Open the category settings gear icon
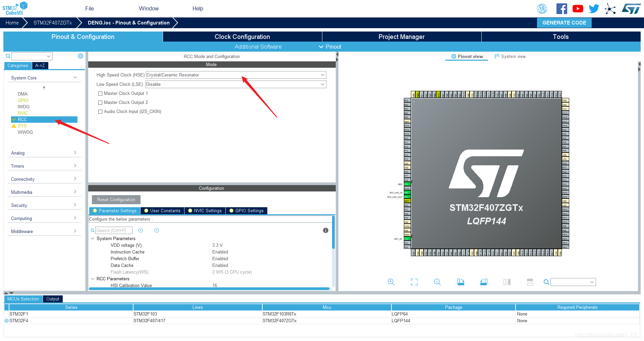Viewport: 644px width, 341px height. tap(80, 56)
